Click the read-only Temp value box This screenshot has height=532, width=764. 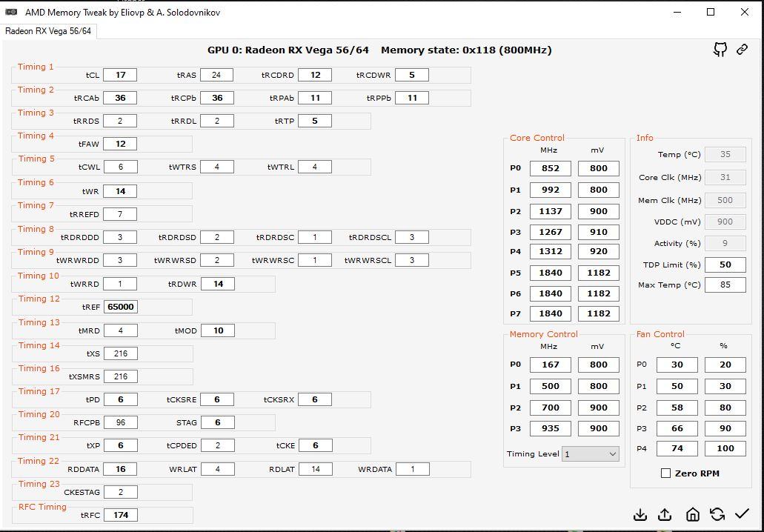coord(725,154)
